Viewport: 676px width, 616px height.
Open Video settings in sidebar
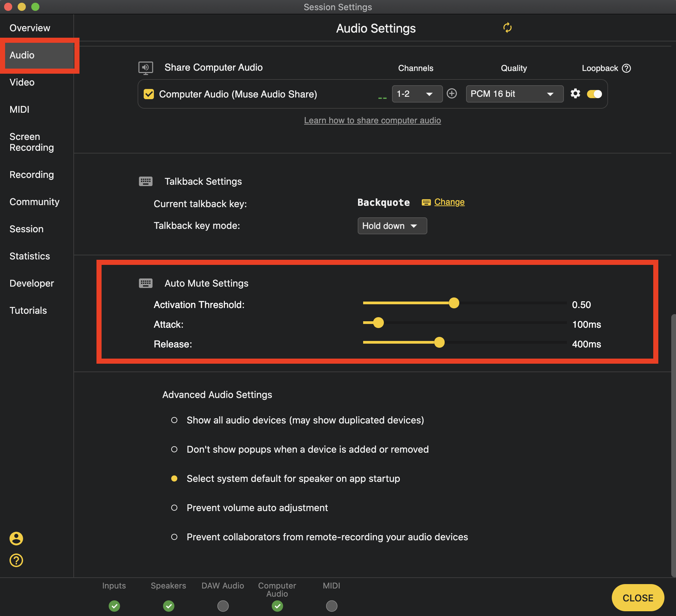coord(22,82)
